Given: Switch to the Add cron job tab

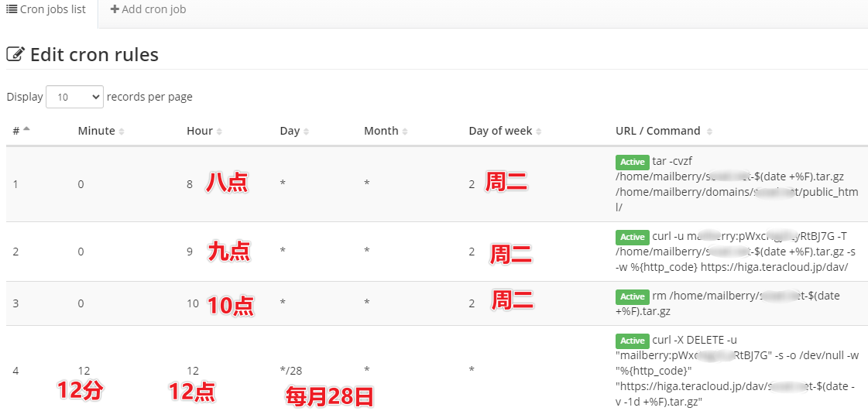Looking at the screenshot, I should point(148,9).
